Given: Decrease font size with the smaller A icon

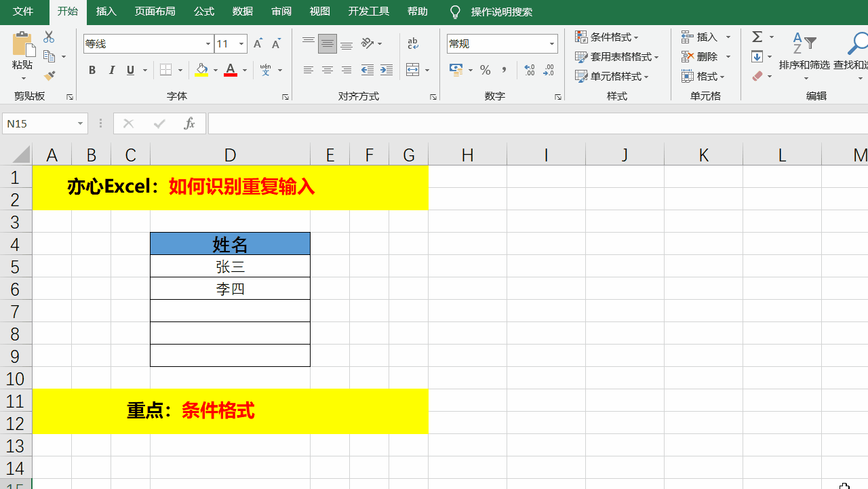Looking at the screenshot, I should [x=276, y=44].
